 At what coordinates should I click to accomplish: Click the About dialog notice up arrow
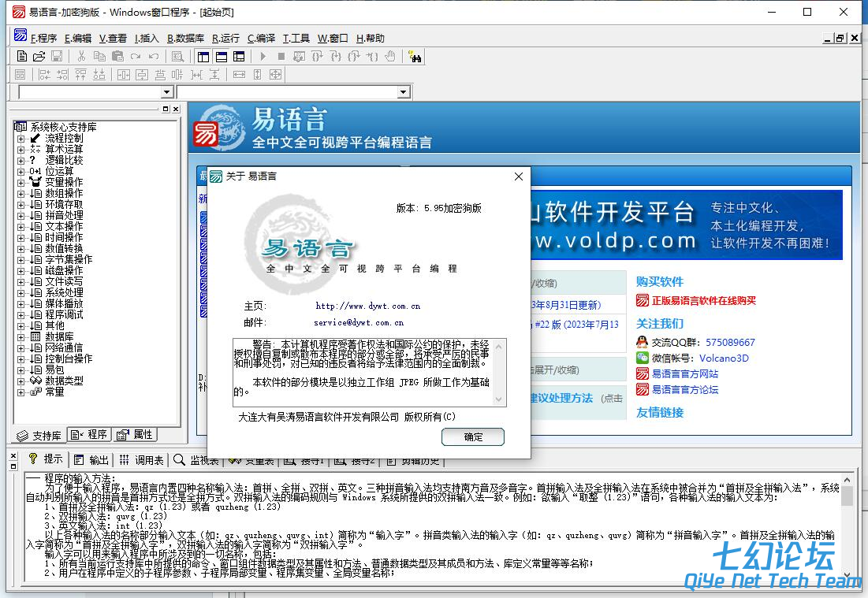click(499, 347)
